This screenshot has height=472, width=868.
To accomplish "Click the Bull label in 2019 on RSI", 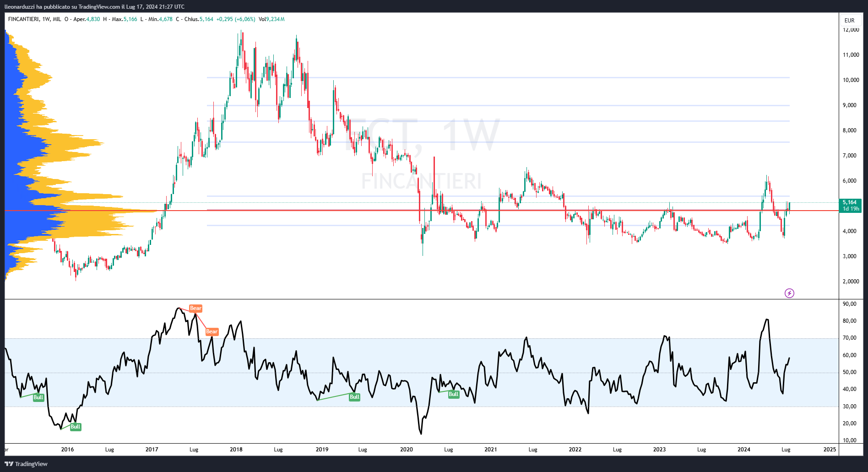I will click(354, 397).
